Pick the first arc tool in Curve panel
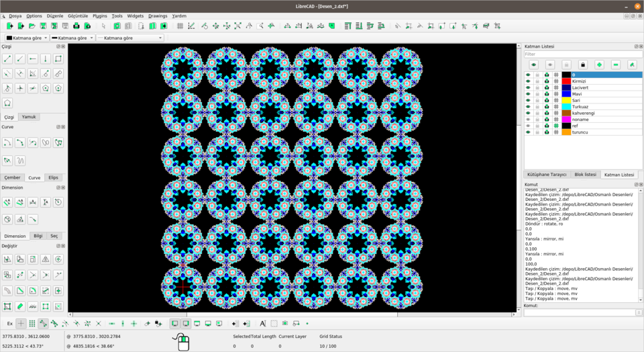This screenshot has height=352, width=644. (7, 142)
